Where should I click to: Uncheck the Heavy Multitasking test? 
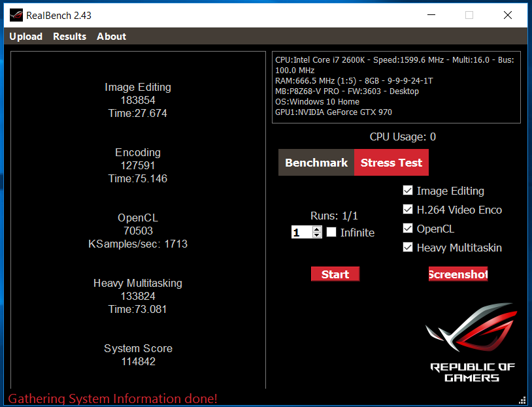click(x=408, y=248)
